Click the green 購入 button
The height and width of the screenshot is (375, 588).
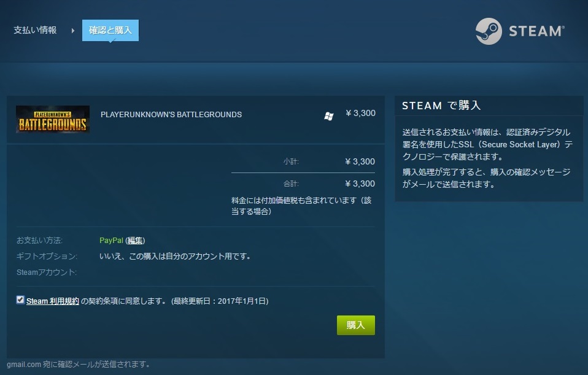coord(356,325)
